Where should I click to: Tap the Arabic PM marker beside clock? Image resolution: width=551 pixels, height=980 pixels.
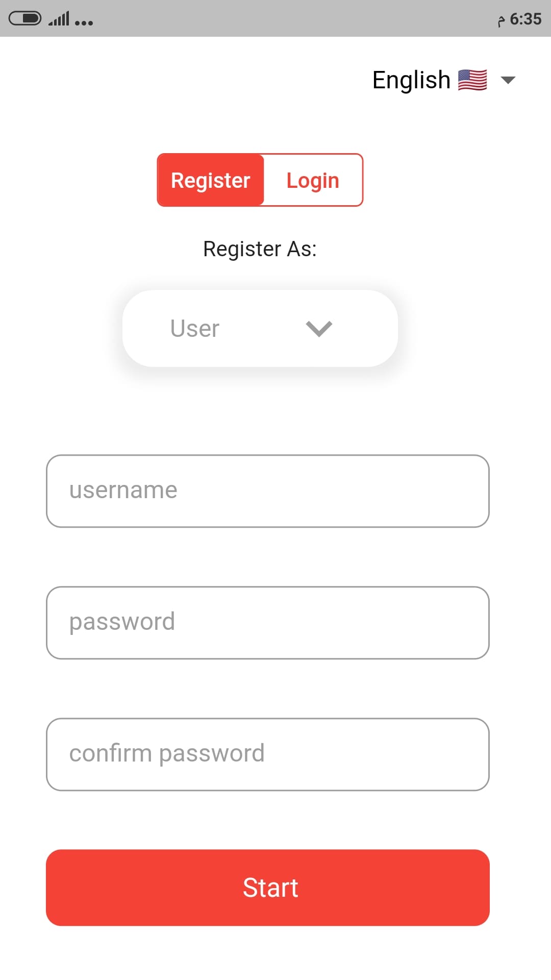[501, 21]
